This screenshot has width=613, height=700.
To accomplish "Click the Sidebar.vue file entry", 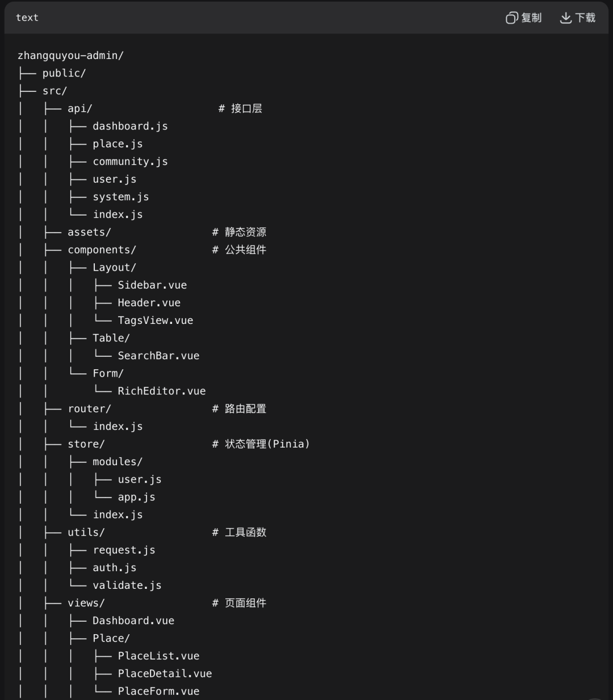I will point(152,285).
